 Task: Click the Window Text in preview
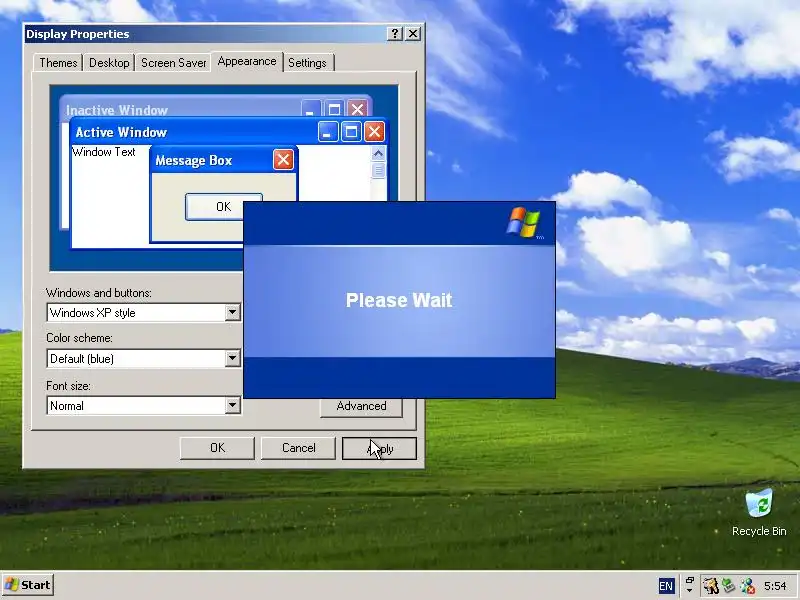click(104, 152)
